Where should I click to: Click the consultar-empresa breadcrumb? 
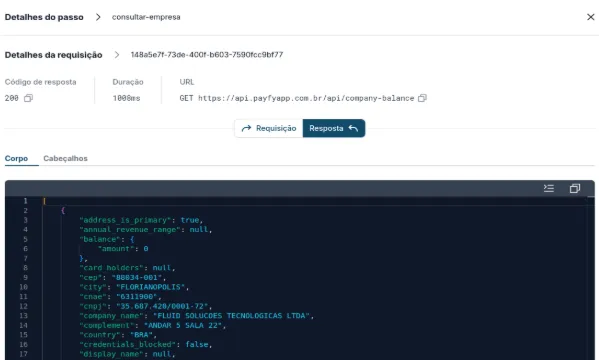tap(146, 17)
